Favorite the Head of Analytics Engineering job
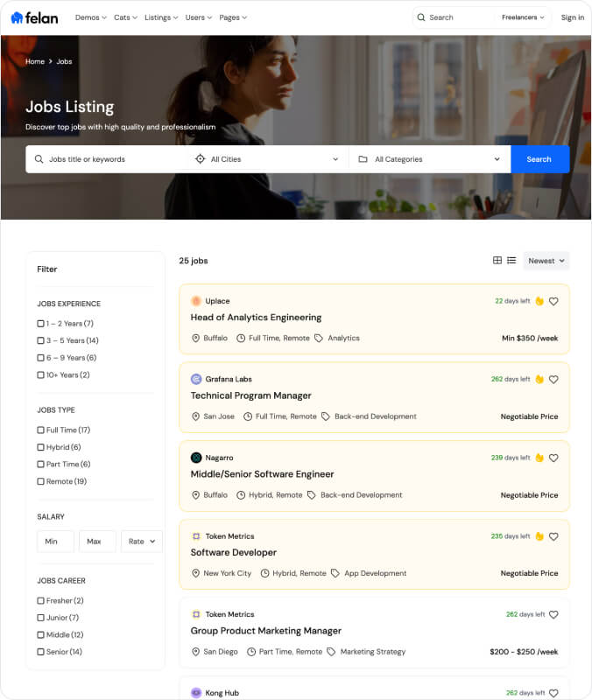Screen dimensions: 592x700 coord(553,301)
